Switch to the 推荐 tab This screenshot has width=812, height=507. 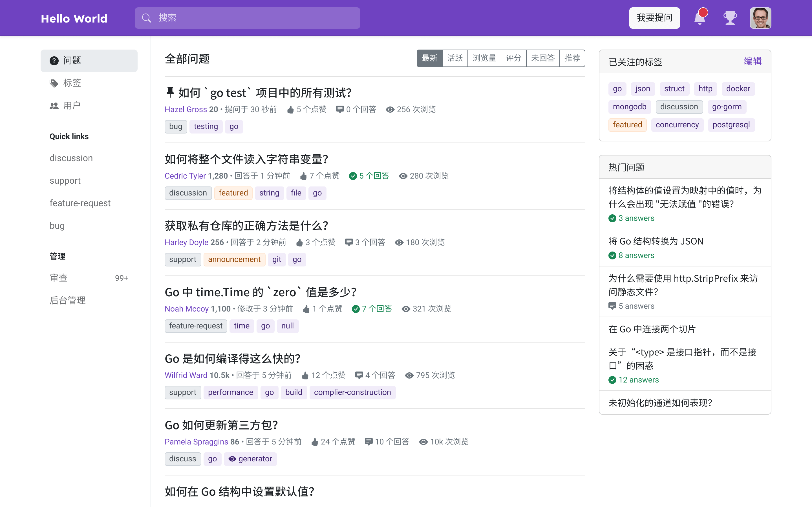(x=572, y=58)
